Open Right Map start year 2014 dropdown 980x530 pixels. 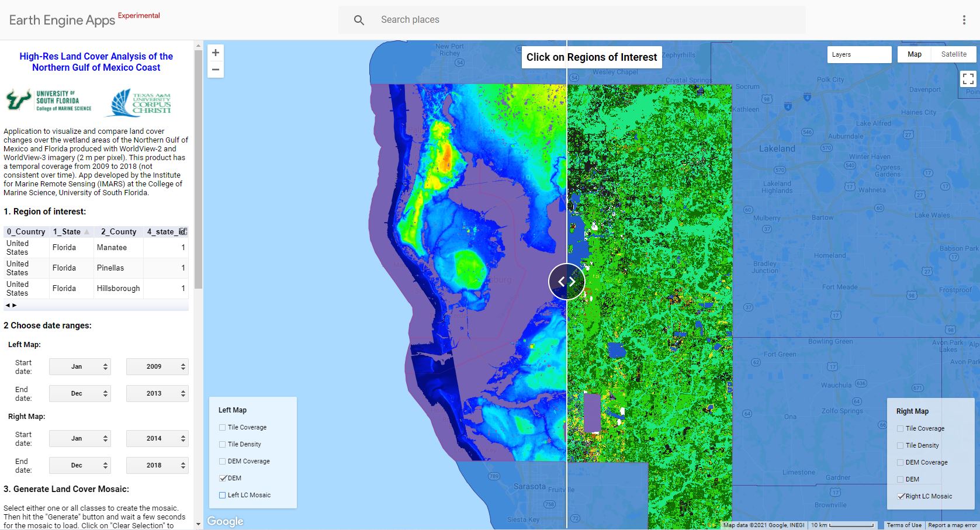point(157,438)
